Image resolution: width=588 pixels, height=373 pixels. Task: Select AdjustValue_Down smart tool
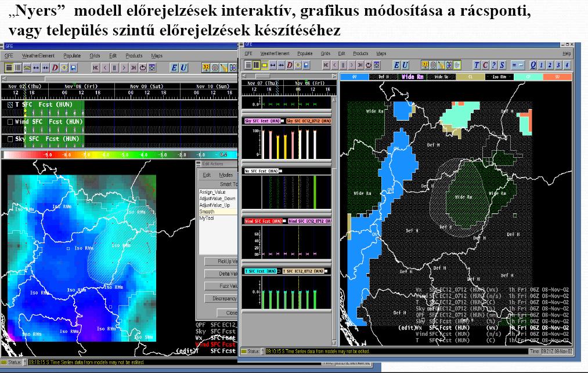(218, 198)
